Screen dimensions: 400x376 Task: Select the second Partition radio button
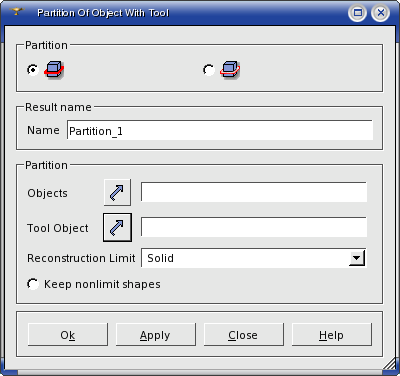(209, 70)
